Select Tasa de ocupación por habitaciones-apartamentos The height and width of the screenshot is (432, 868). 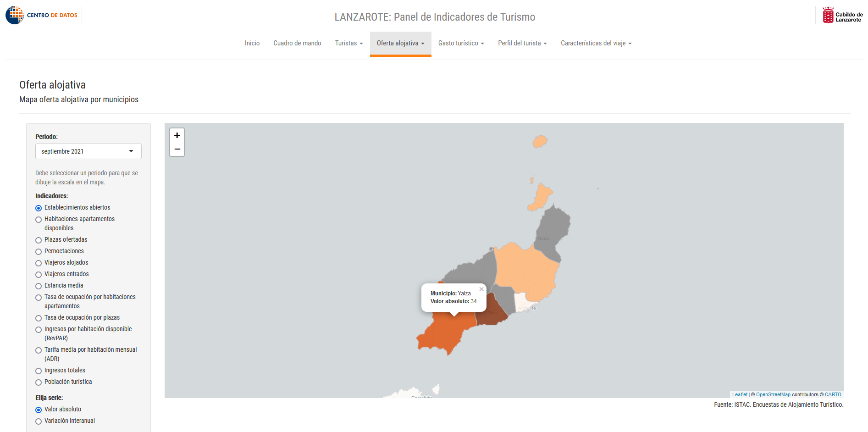(x=39, y=298)
